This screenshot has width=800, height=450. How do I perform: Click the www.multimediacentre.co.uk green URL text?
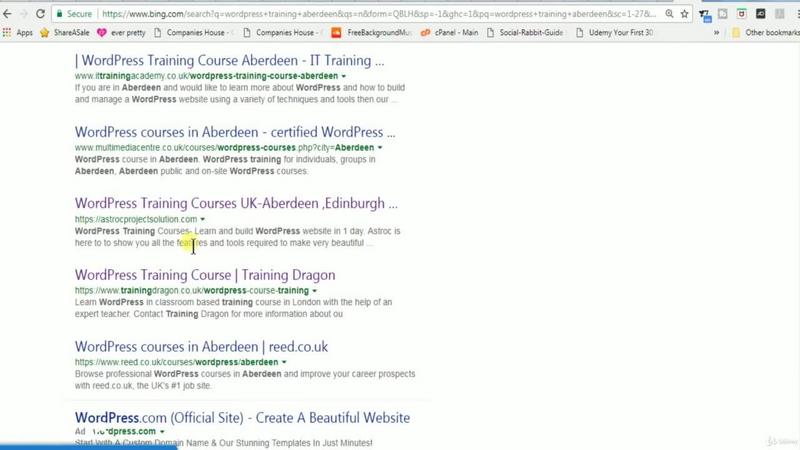(224, 147)
